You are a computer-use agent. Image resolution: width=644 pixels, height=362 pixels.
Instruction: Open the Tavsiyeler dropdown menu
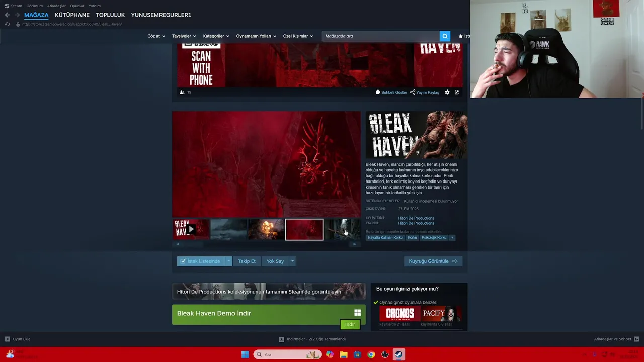click(x=184, y=36)
